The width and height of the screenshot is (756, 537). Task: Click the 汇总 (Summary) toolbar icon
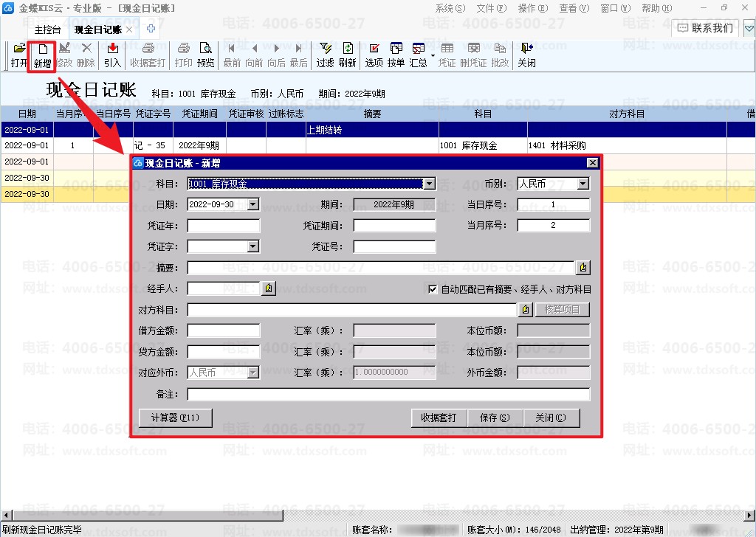click(x=418, y=55)
